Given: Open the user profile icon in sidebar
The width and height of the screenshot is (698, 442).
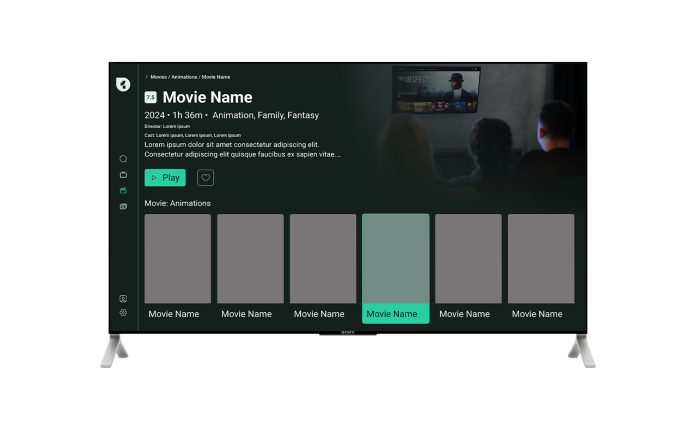Looking at the screenshot, I should pyautogui.click(x=123, y=298).
